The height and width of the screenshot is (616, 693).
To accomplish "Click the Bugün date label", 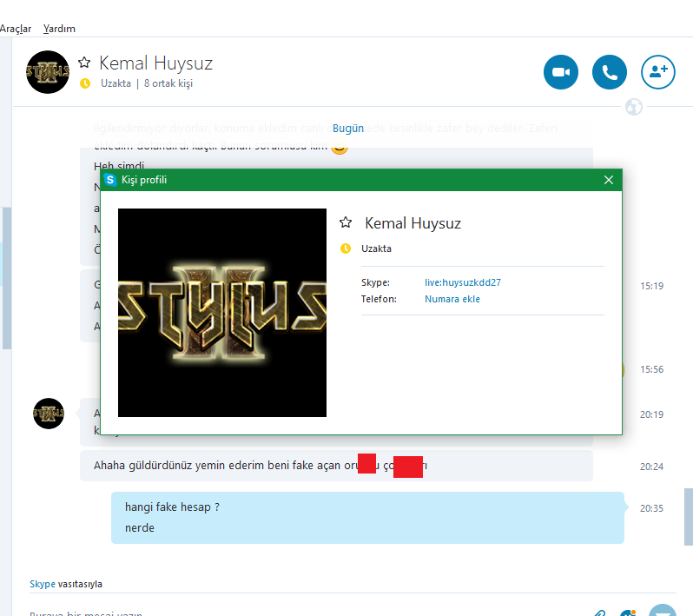I will [x=348, y=129].
